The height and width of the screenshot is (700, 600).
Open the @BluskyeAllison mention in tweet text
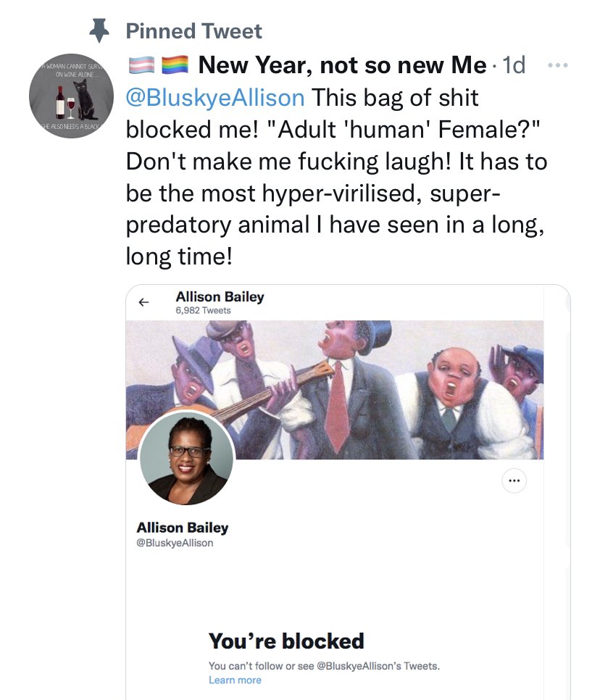[215, 98]
